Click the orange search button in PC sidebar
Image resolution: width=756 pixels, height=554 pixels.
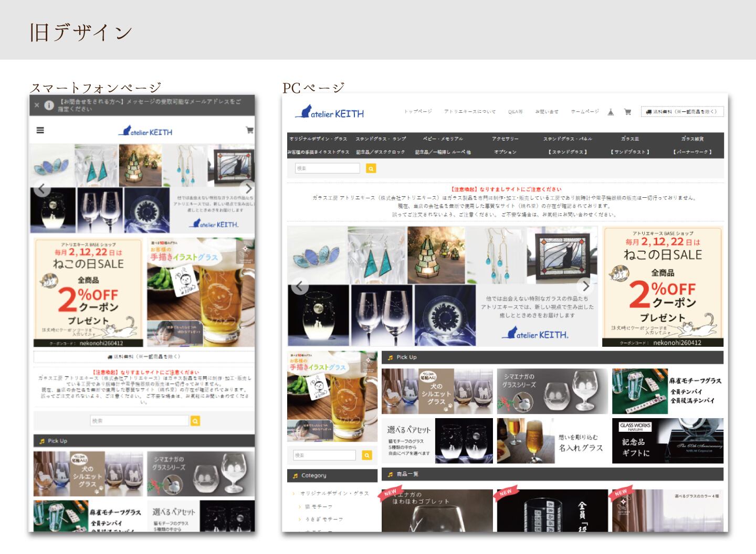pos(367,455)
